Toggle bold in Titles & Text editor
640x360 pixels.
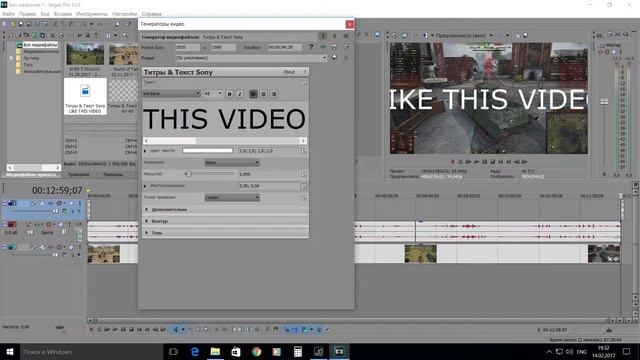(229, 94)
